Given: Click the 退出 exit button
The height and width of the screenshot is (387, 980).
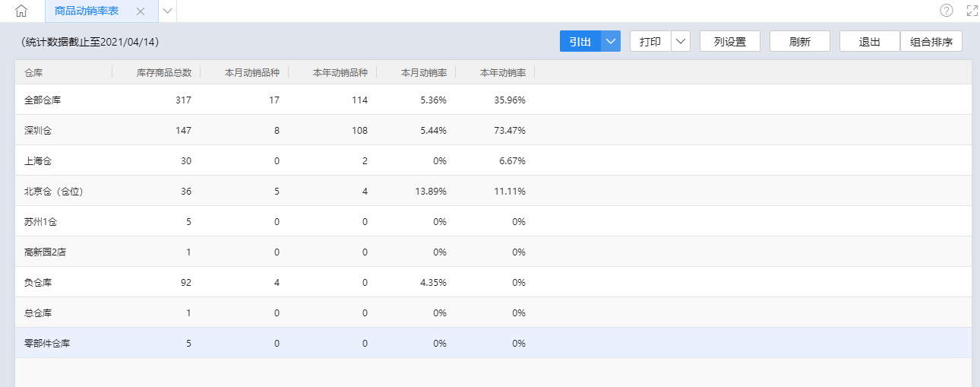Looking at the screenshot, I should click(869, 42).
